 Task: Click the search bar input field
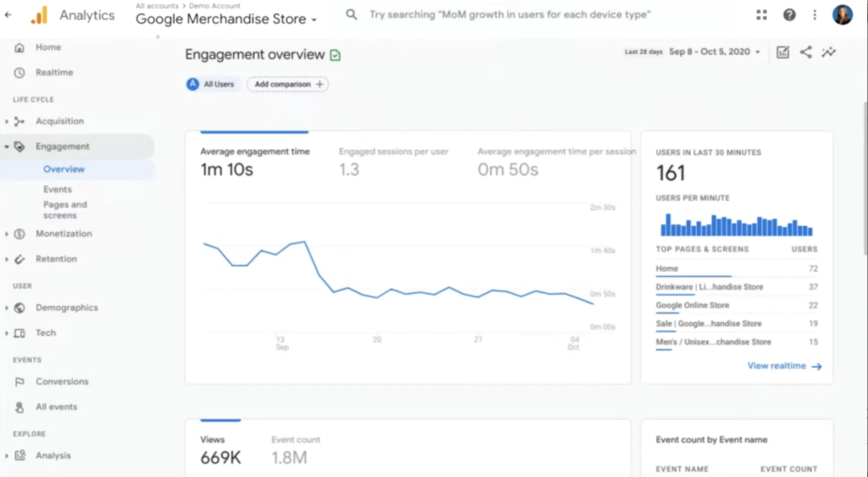tap(509, 14)
